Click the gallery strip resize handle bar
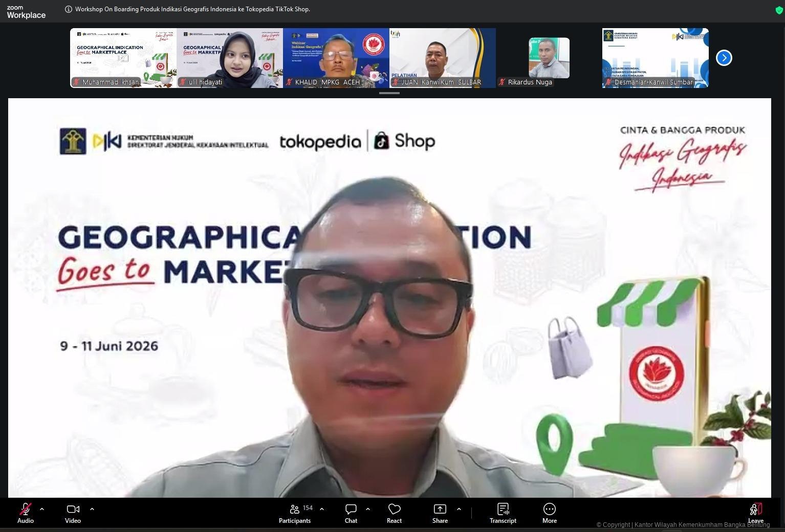The width and height of the screenshot is (785, 532). click(x=389, y=93)
